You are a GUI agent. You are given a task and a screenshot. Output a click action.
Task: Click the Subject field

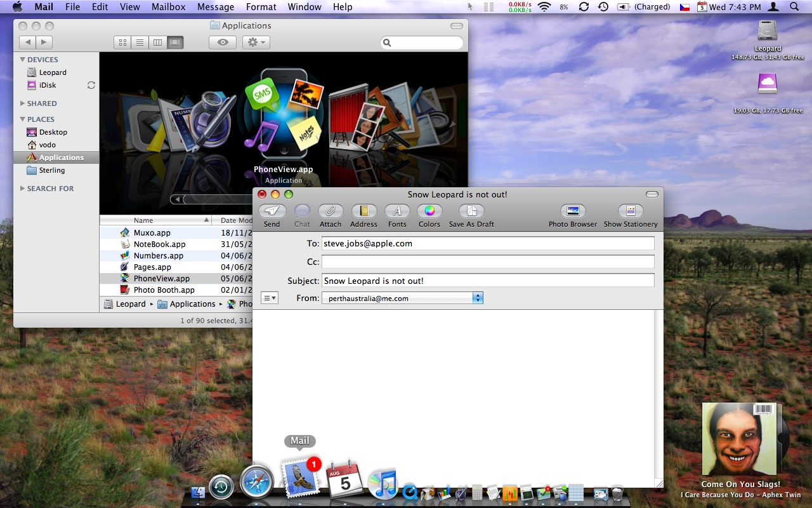pos(488,281)
